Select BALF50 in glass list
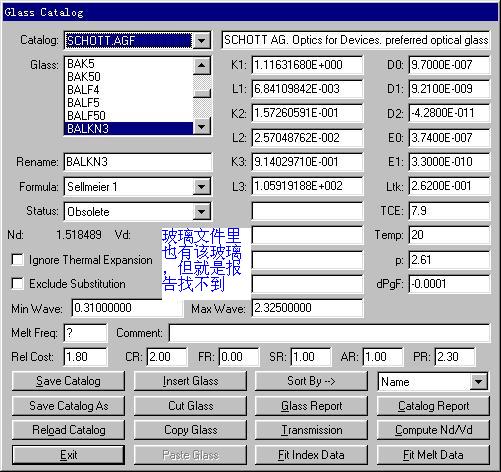 [129, 116]
